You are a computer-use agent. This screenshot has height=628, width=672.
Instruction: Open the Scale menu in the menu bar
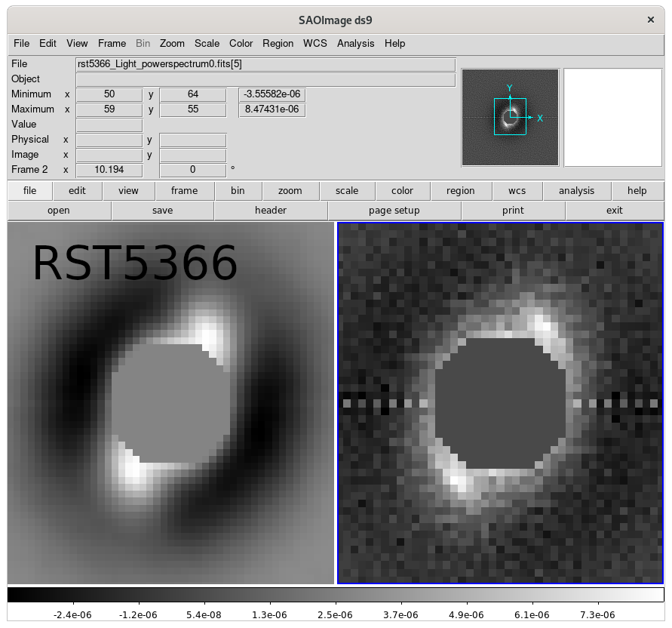coord(207,43)
